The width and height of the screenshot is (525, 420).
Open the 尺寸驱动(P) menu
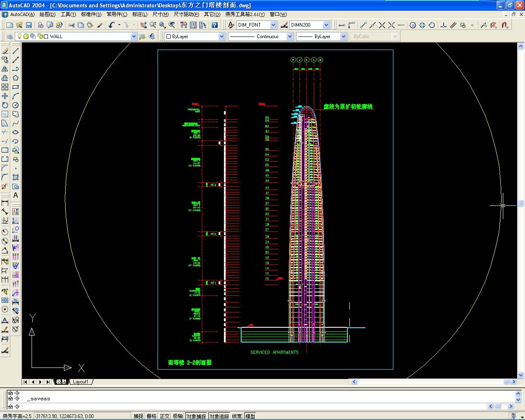186,14
